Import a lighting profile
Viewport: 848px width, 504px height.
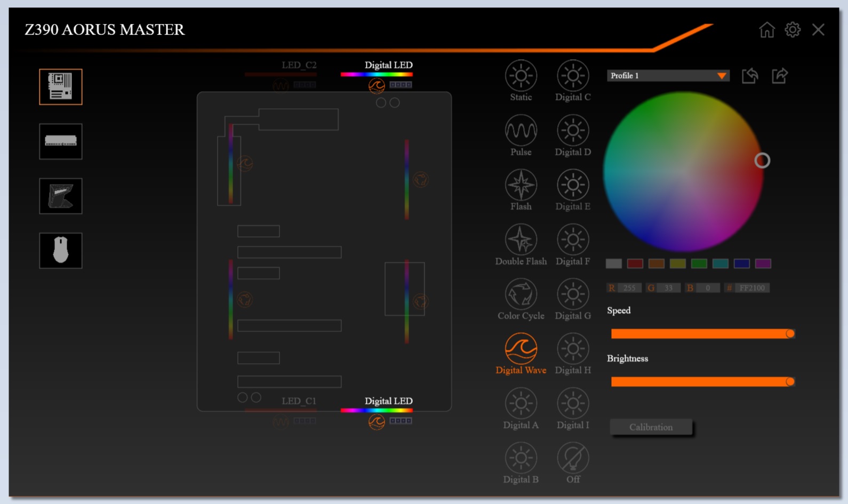pos(750,76)
